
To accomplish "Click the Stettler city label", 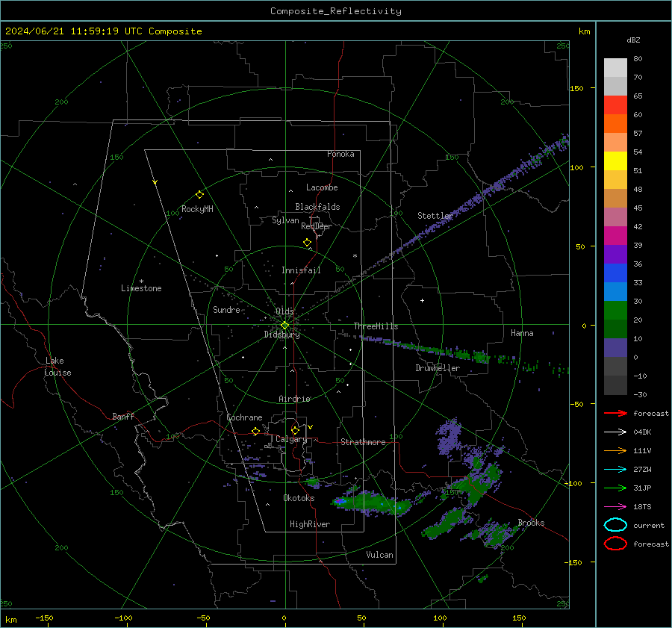I will [x=435, y=216].
